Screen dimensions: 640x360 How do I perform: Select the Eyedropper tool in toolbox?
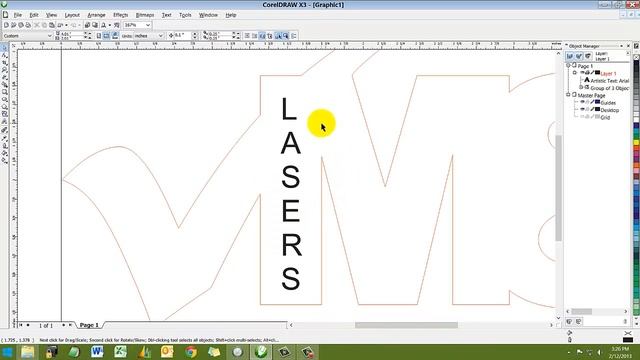click(4, 138)
